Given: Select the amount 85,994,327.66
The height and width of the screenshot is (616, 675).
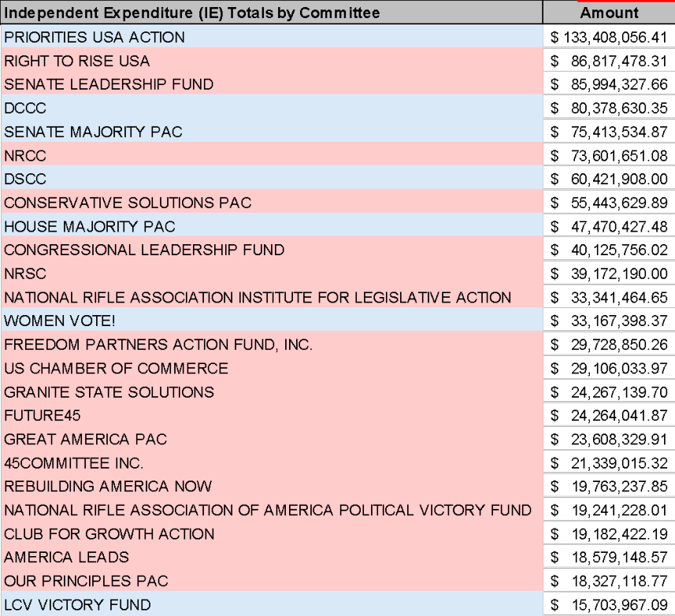Looking at the screenshot, I should pyautogui.click(x=609, y=84).
